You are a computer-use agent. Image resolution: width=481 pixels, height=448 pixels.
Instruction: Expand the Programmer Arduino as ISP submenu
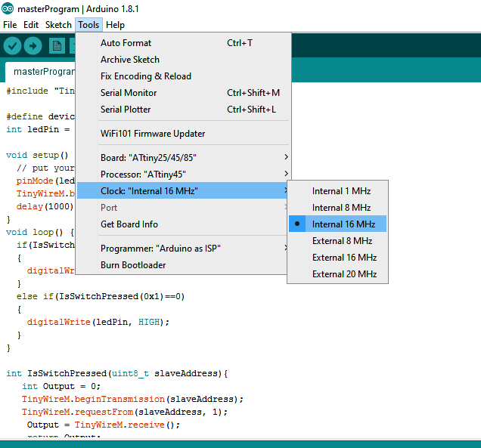(182, 249)
